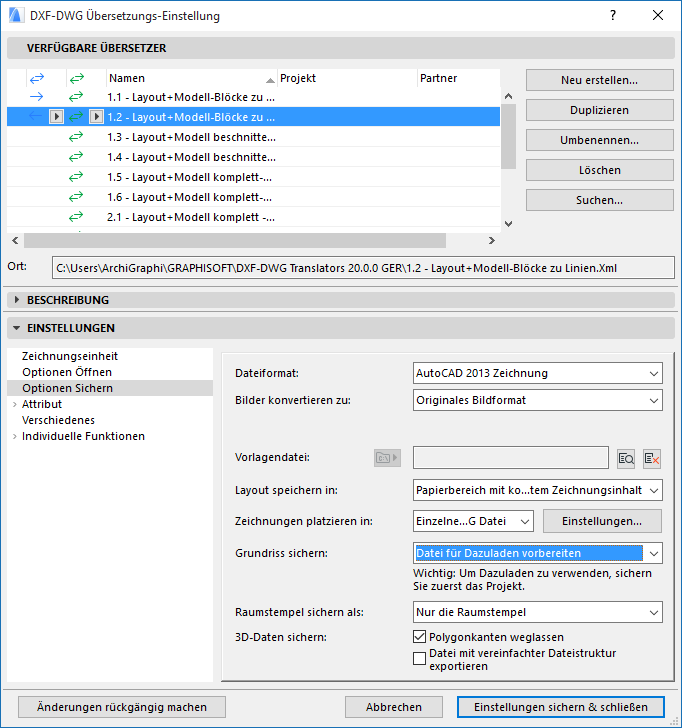Screen dimensions: 682x728
Task: Click Änderungen rückgängig machen button
Action: 122,707
